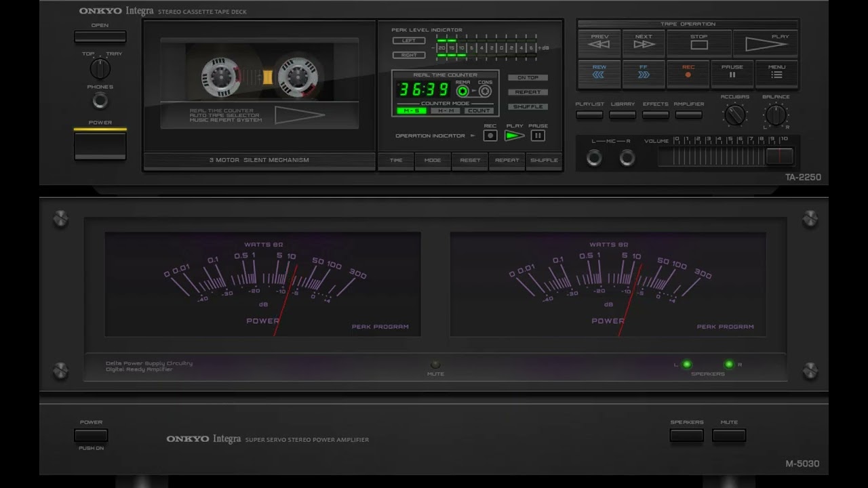Toggle the amplifier POWER push-on button
Image resolution: width=868 pixels, height=488 pixels.
click(91, 435)
